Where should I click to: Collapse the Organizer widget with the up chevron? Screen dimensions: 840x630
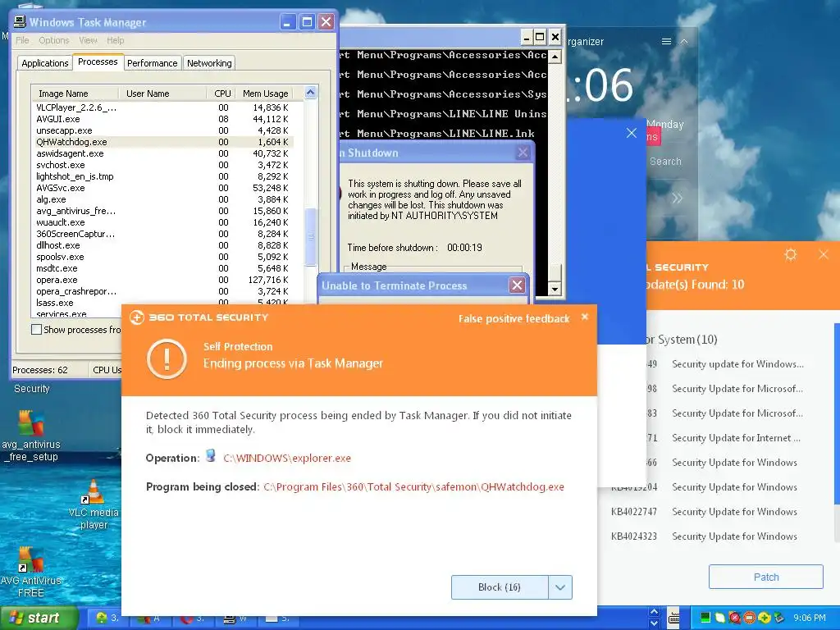tap(684, 41)
